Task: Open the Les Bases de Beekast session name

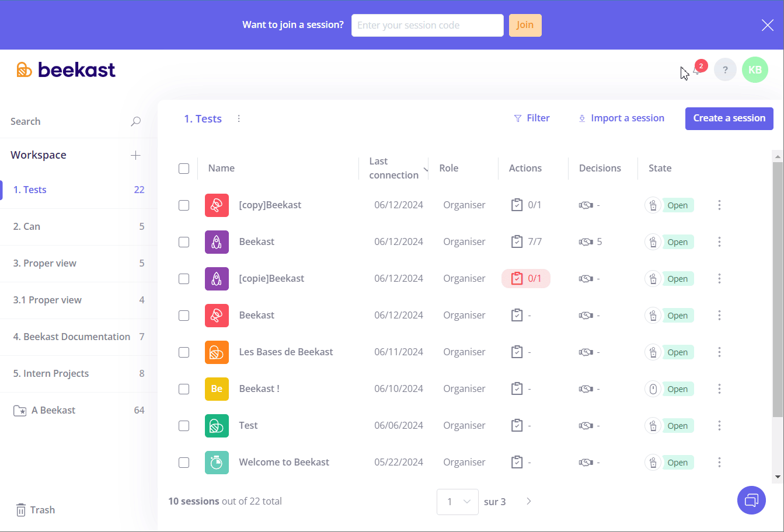Action: [286, 352]
